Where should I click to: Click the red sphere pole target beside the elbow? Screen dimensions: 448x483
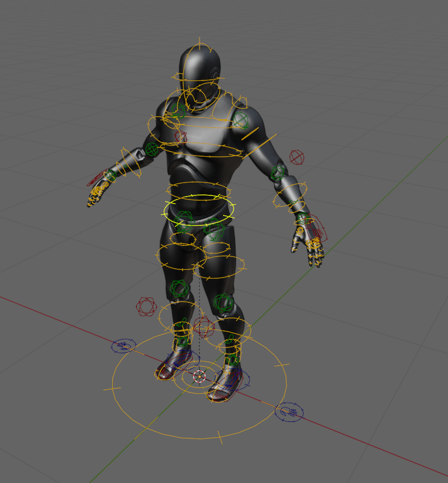[297, 157]
